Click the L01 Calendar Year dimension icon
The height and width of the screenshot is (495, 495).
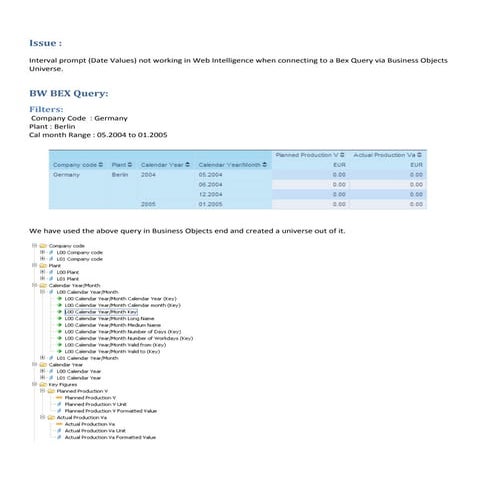pyautogui.click(x=51, y=378)
